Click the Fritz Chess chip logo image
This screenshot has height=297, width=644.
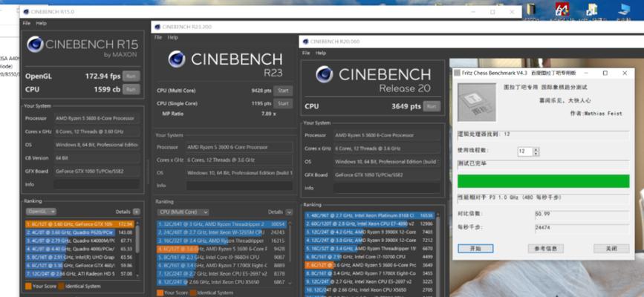pos(477,102)
